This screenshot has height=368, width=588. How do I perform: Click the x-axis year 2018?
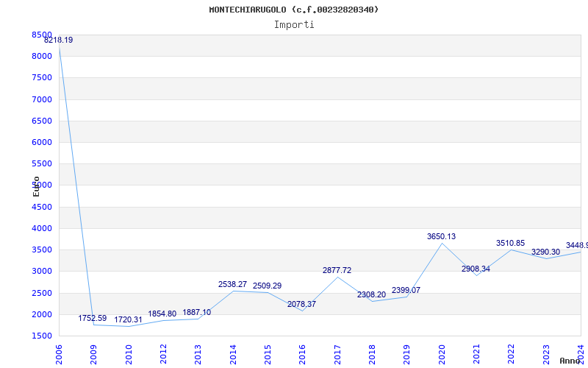(372, 355)
